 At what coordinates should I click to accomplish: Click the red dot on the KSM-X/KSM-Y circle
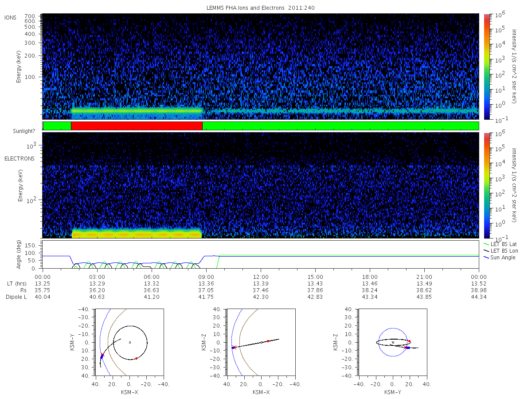136,358
